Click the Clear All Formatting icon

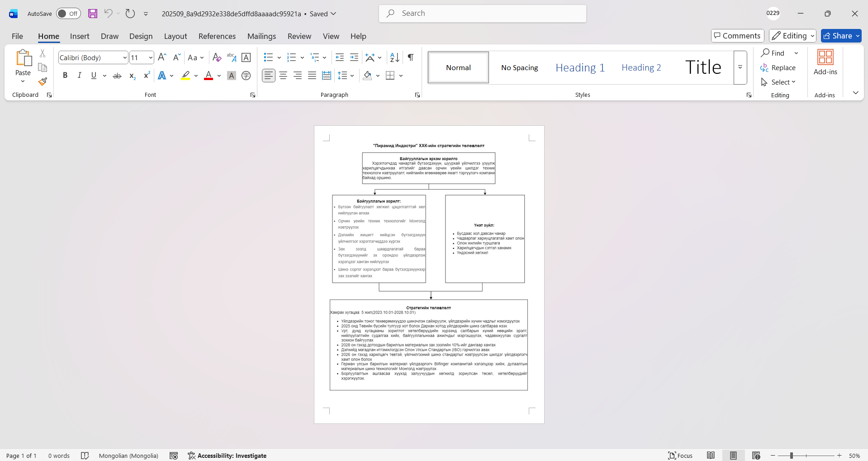point(217,57)
